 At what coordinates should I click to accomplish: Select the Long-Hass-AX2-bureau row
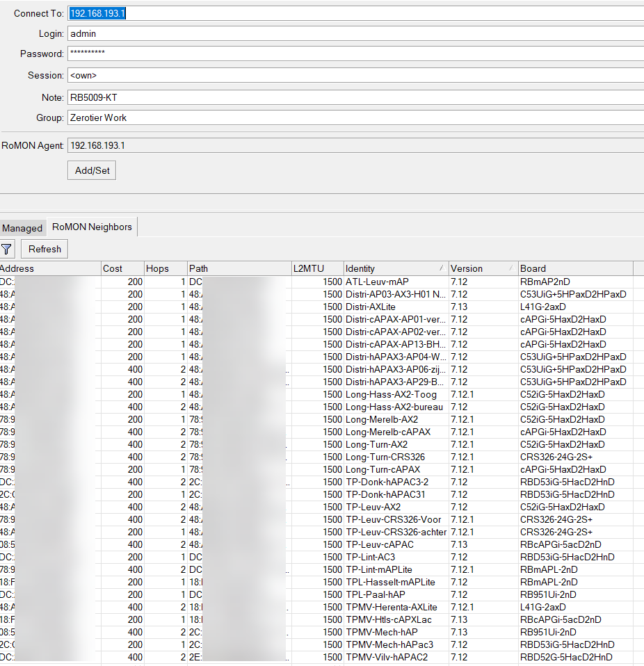pyautogui.click(x=322, y=407)
